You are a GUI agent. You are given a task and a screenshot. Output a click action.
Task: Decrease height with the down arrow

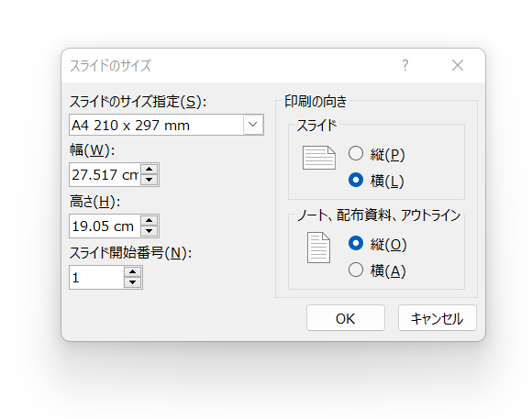(150, 231)
